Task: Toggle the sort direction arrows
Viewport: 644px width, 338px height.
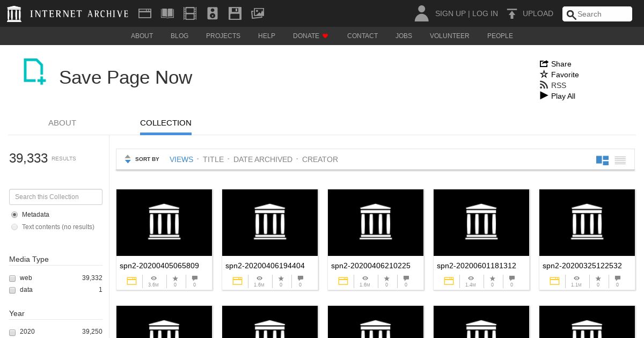Action: 128,159
